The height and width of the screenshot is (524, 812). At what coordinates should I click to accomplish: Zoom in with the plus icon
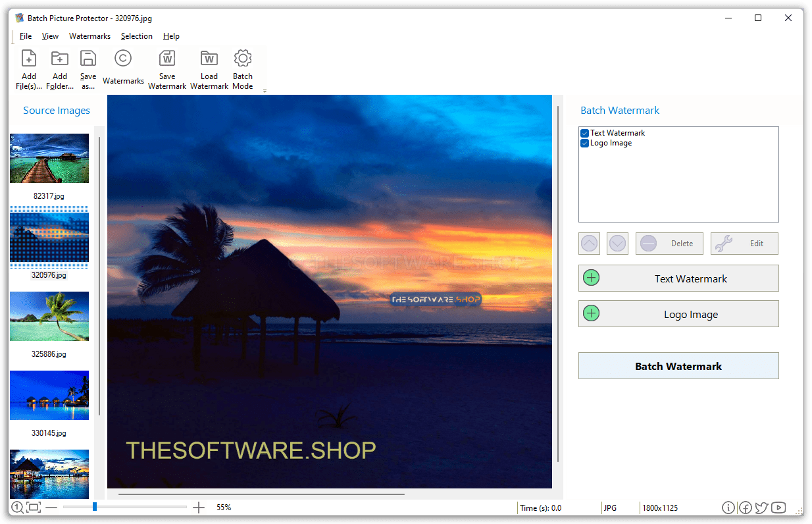(199, 508)
